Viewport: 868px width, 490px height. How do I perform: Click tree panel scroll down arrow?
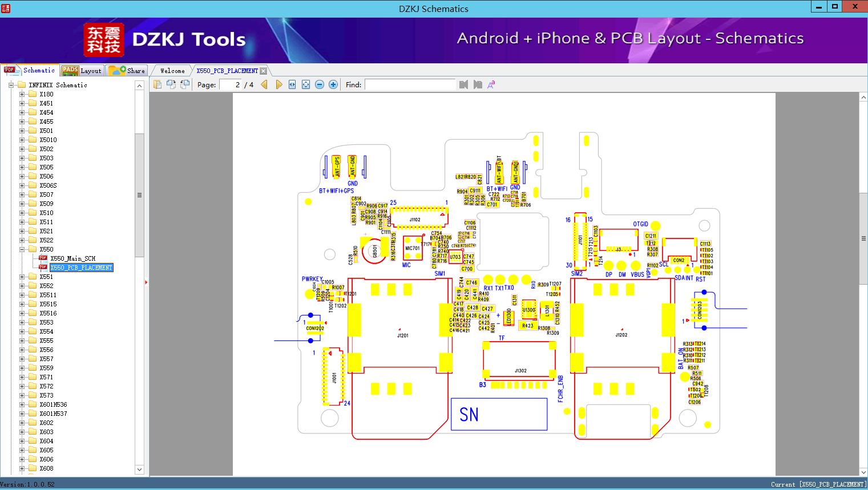[x=139, y=469]
